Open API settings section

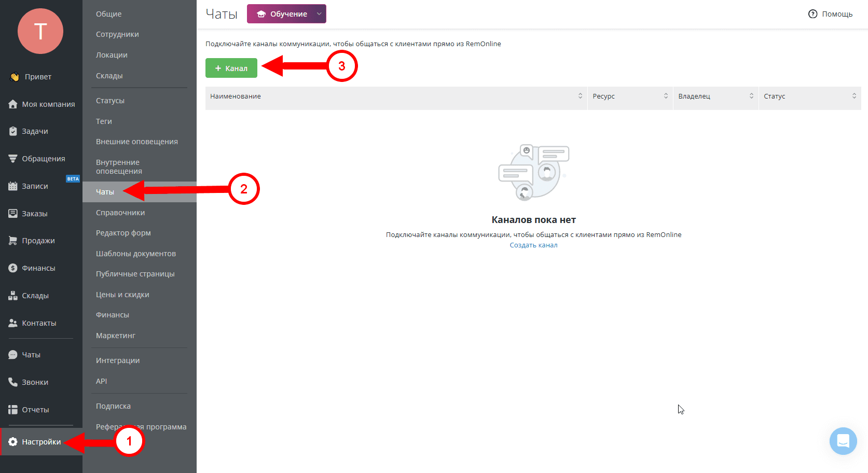tap(101, 381)
